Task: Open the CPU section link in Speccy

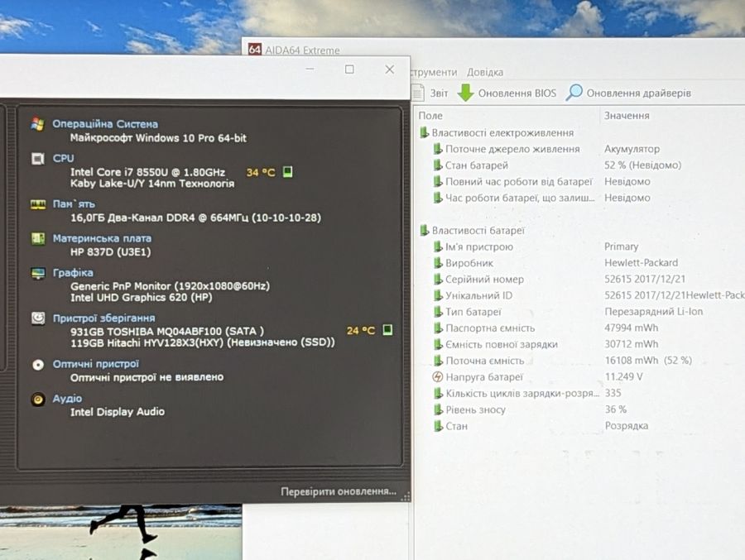Action: tap(63, 158)
